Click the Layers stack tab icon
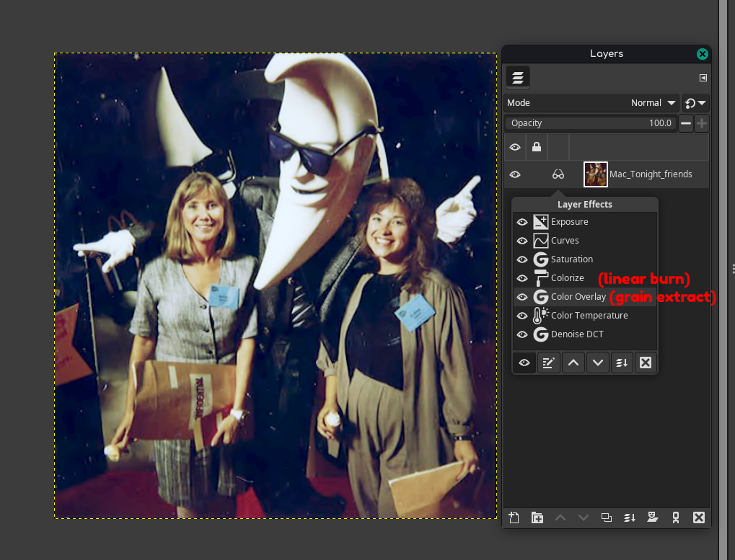 (517, 78)
